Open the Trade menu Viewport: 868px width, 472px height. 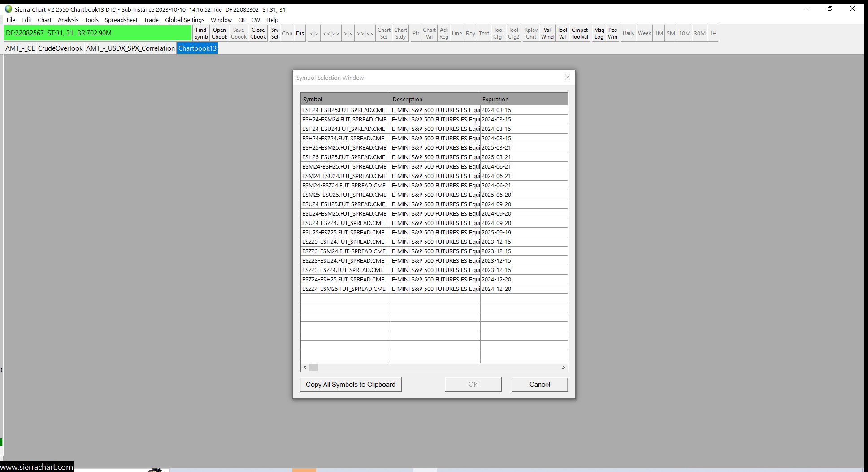[151, 20]
